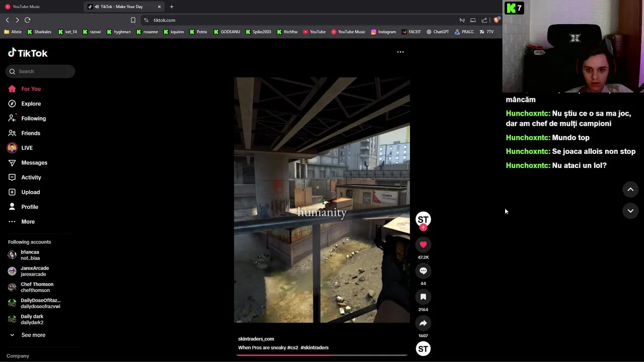Viewport: 644px width, 362px height.
Task: Go forward in browser history
Action: coord(17,20)
